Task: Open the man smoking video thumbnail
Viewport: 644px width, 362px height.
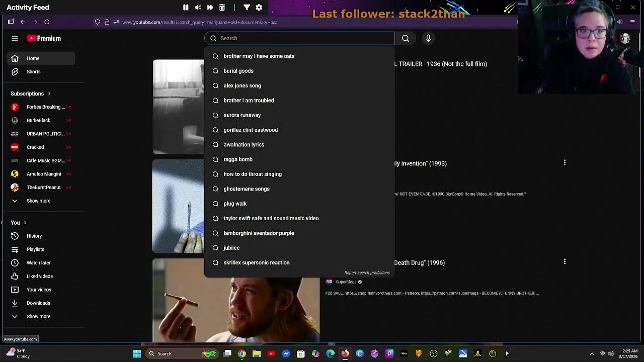Action: click(236, 301)
